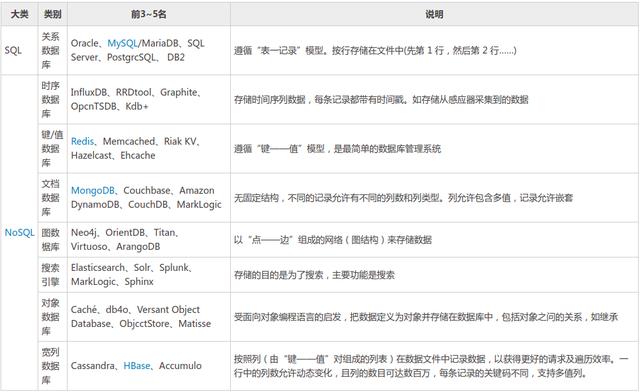Select the 时序数据库 cell
This screenshot has width=640, height=392.
53,100
